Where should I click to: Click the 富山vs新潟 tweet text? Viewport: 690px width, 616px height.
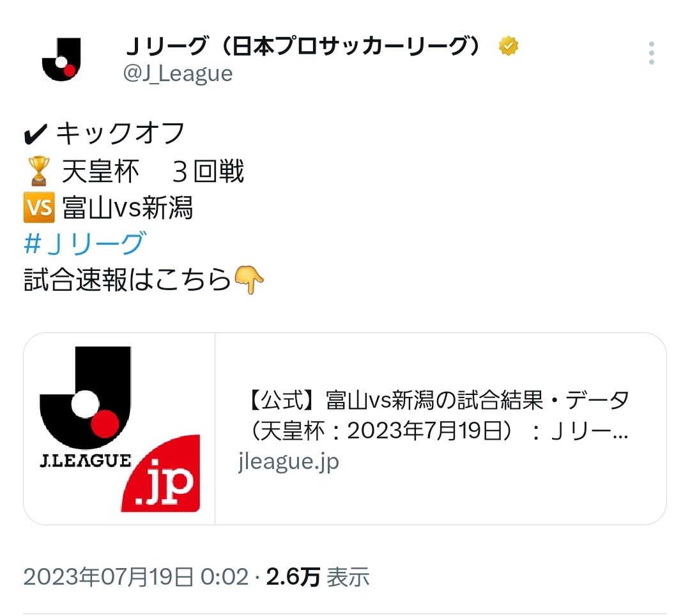pyautogui.click(x=128, y=207)
